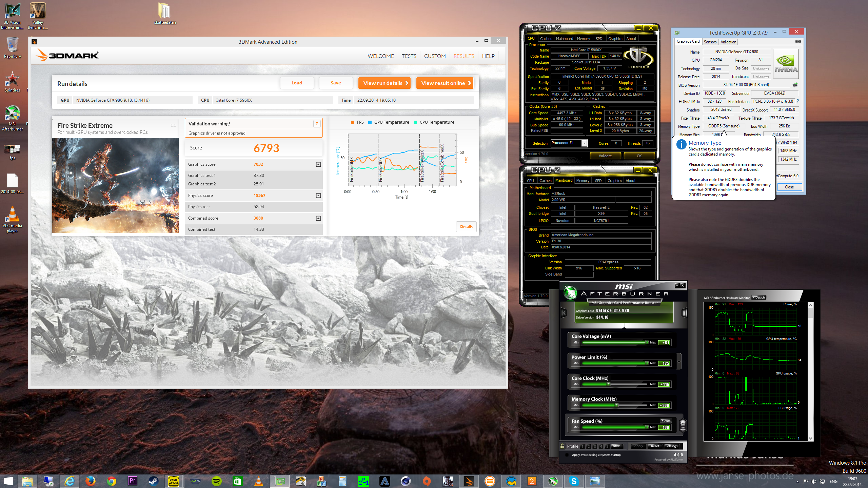Adjust the Core Voltage slider handle

tap(647, 343)
